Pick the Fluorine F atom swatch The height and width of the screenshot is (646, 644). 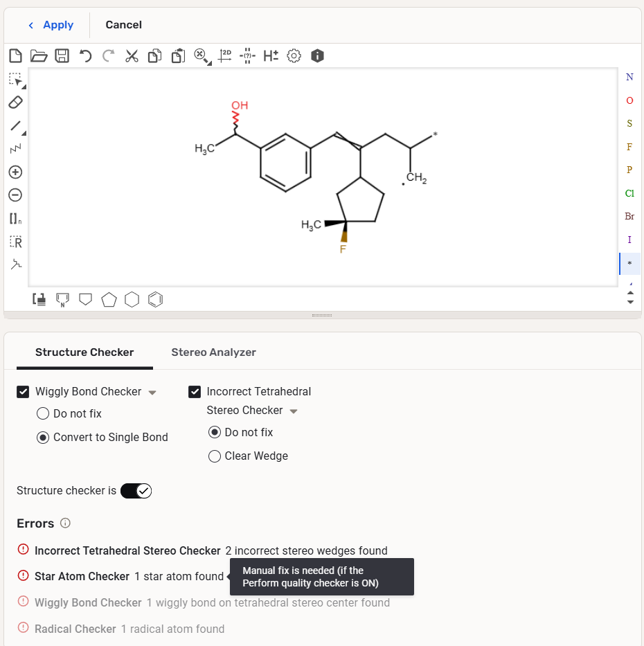click(x=629, y=147)
